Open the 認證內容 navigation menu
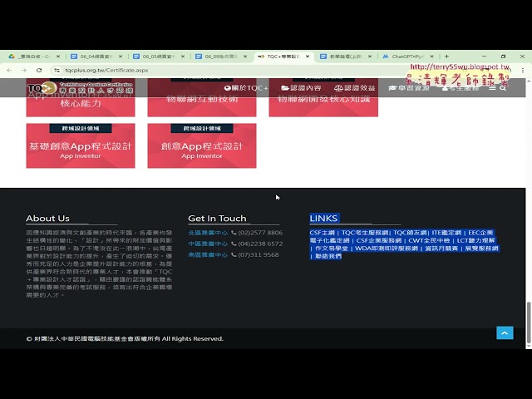The width and height of the screenshot is (532, 399). tap(301, 88)
